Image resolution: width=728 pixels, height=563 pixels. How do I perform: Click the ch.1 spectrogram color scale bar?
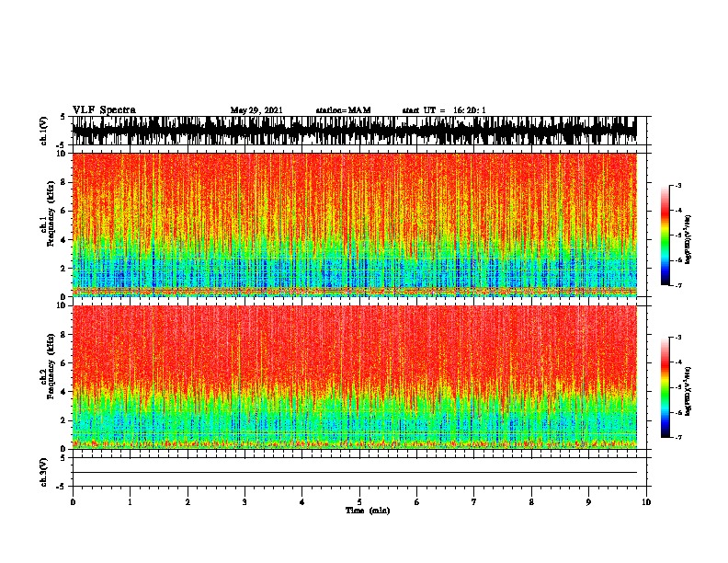[665, 236]
